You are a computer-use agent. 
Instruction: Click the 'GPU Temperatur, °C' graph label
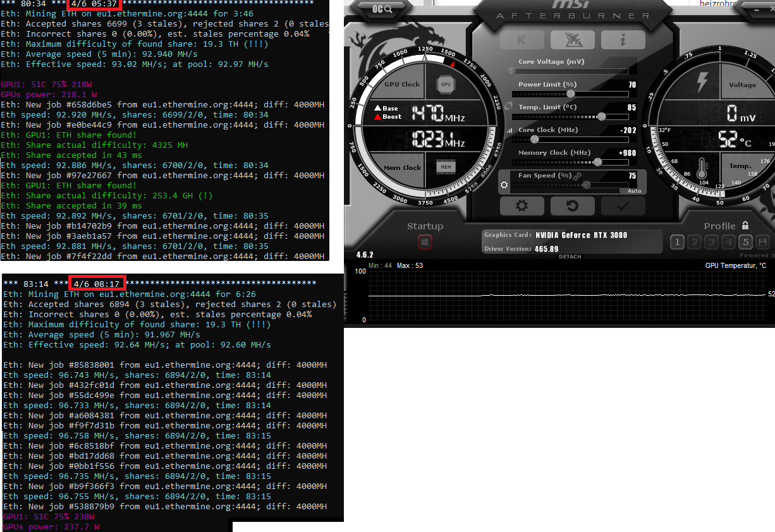coord(736,266)
